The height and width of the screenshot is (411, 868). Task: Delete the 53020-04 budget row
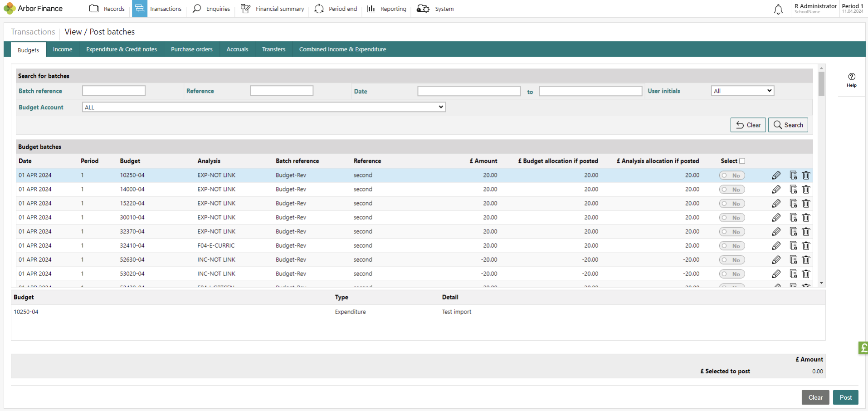pyautogui.click(x=806, y=274)
